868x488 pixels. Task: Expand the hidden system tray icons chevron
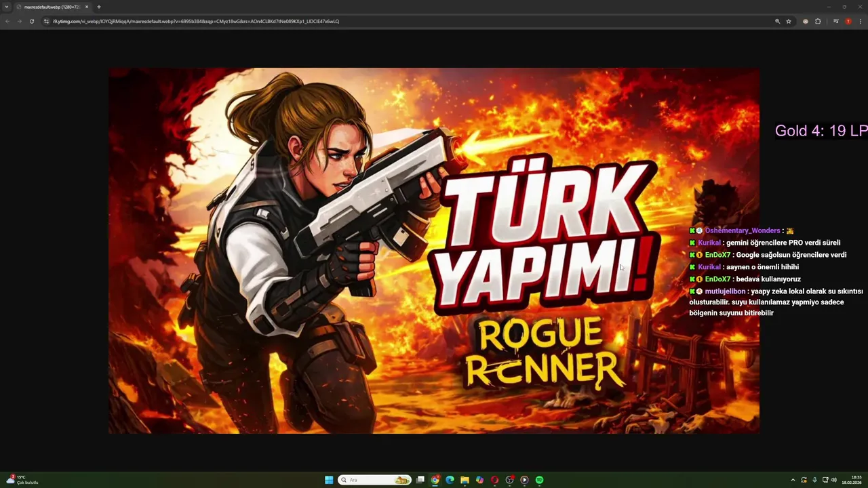(793, 480)
